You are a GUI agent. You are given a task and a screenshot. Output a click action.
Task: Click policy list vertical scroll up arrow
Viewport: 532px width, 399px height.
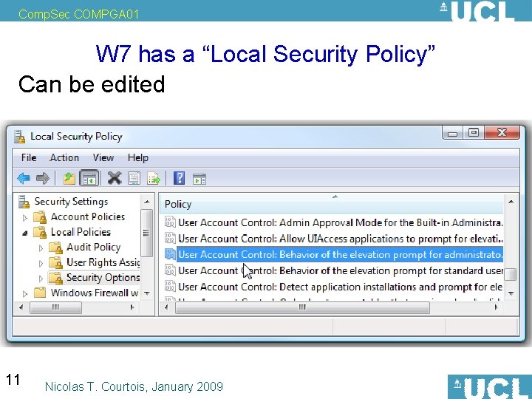(x=511, y=202)
